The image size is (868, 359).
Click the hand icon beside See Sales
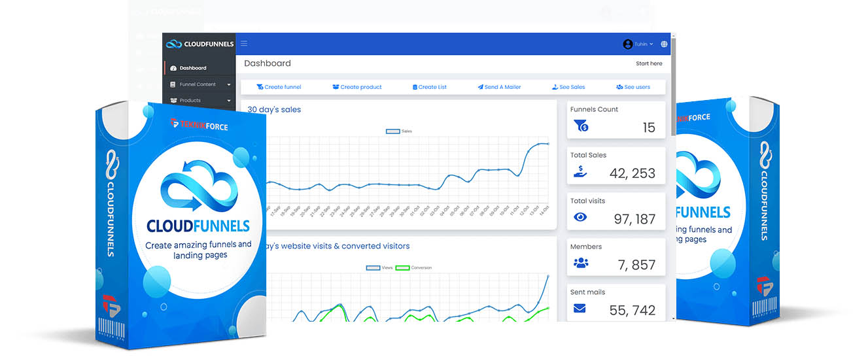click(555, 87)
